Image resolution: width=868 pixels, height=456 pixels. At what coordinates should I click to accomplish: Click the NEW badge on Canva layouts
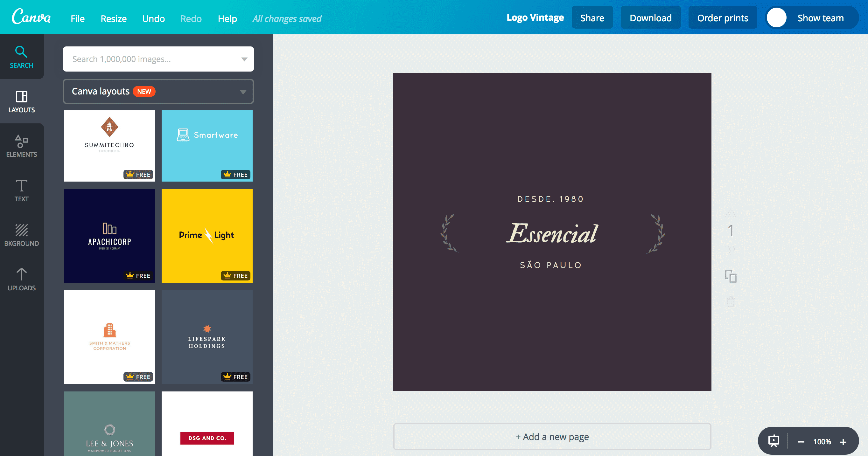[x=144, y=92]
